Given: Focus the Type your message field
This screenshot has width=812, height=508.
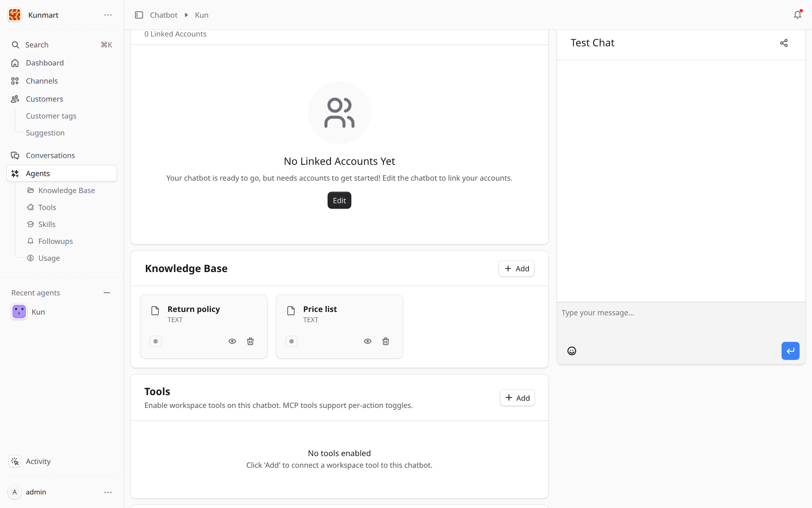Looking at the screenshot, I should [681, 320].
